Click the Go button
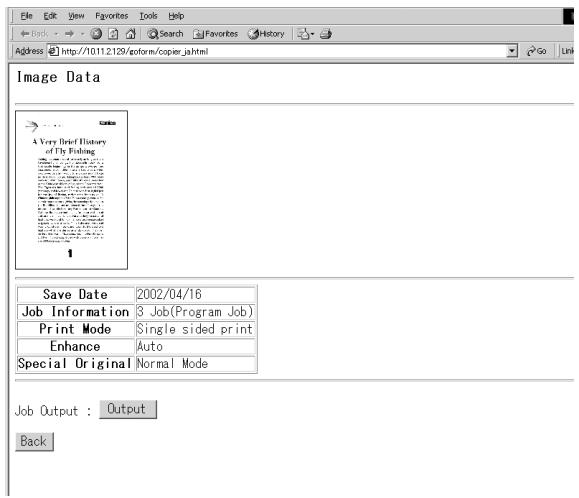Image resolution: width=579 pixels, height=498 pixels. tap(537, 51)
